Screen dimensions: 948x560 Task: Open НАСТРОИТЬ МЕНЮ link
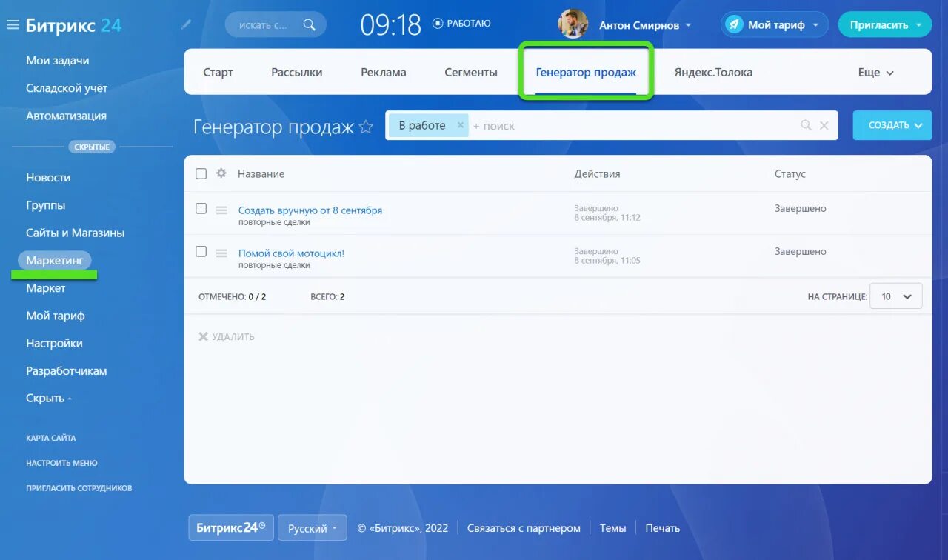pos(61,463)
